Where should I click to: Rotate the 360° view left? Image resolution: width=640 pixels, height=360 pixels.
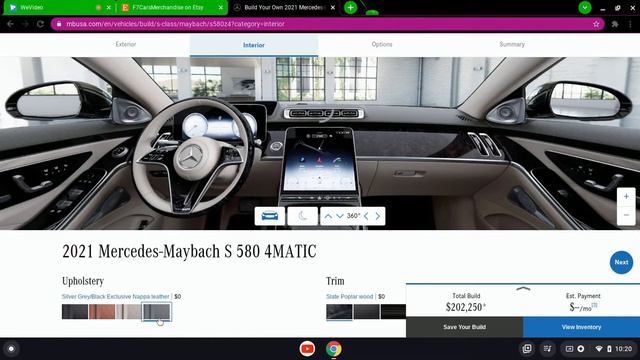pyautogui.click(x=366, y=216)
